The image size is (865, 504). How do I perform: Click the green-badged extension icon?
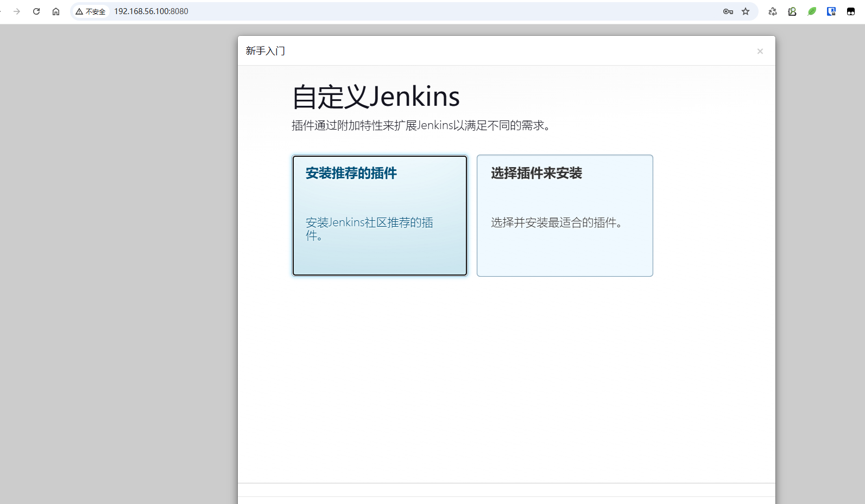pyautogui.click(x=792, y=11)
